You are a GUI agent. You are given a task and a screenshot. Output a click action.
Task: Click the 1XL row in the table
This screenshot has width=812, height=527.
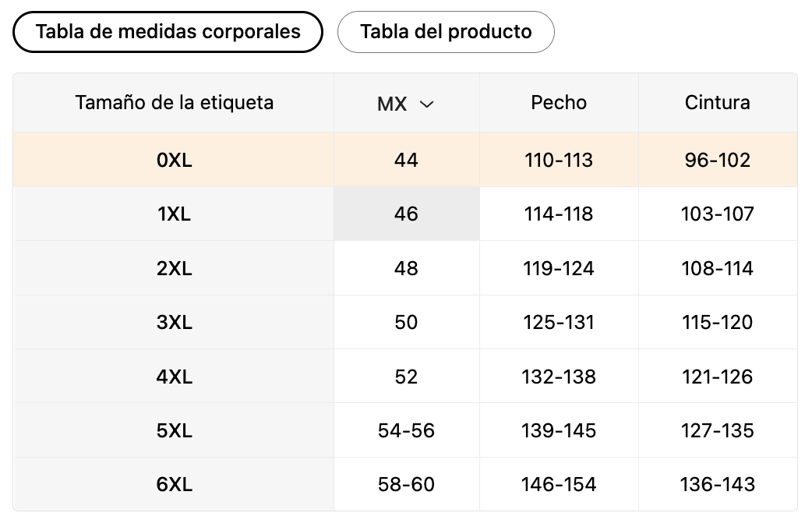(174, 214)
